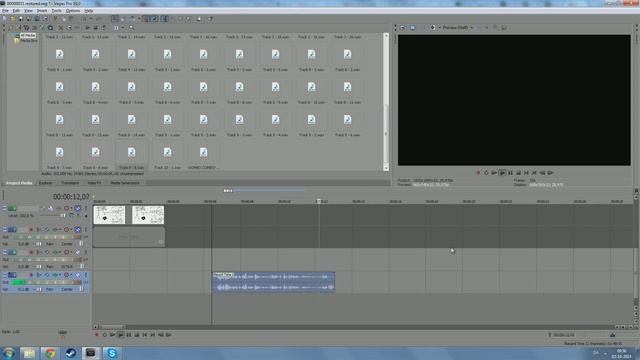The image size is (640, 360).
Task: Minimize audio track 3 header
Action: click(x=4, y=252)
